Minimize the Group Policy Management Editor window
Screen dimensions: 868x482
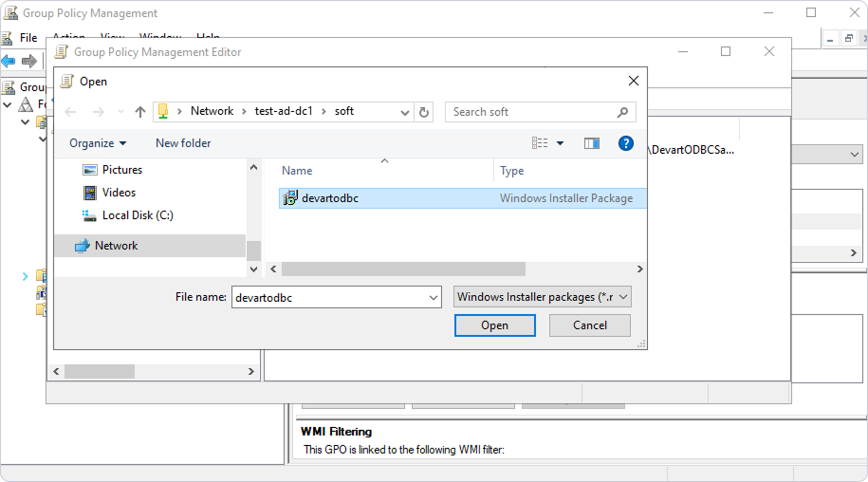point(683,51)
